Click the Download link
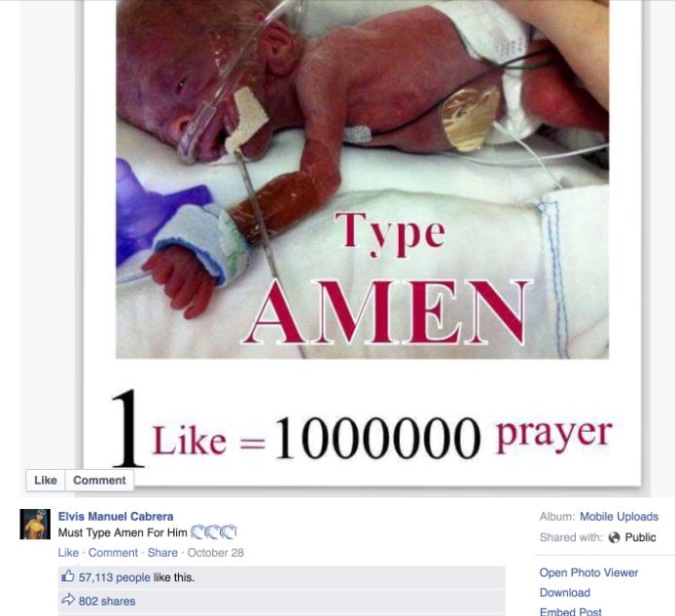 coord(565,593)
